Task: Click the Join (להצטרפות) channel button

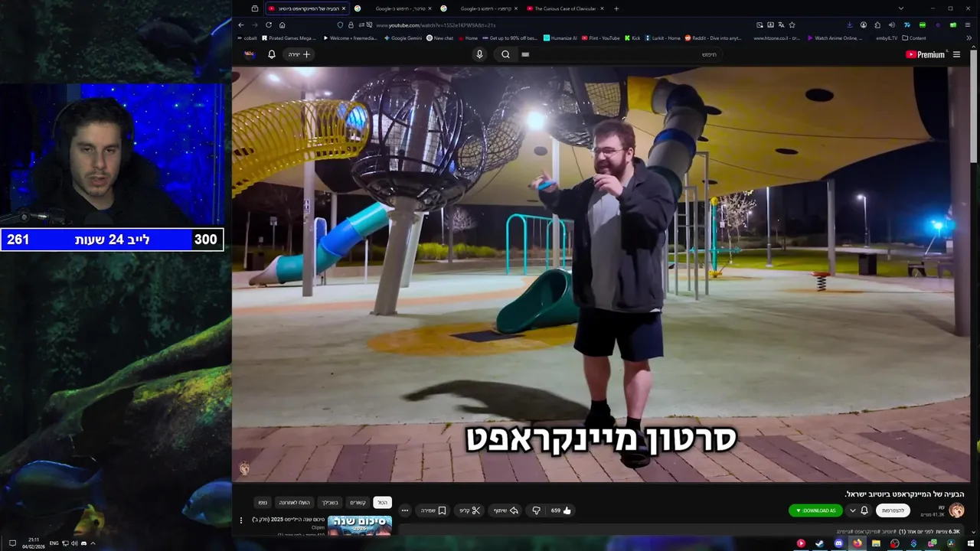Action: point(893,510)
